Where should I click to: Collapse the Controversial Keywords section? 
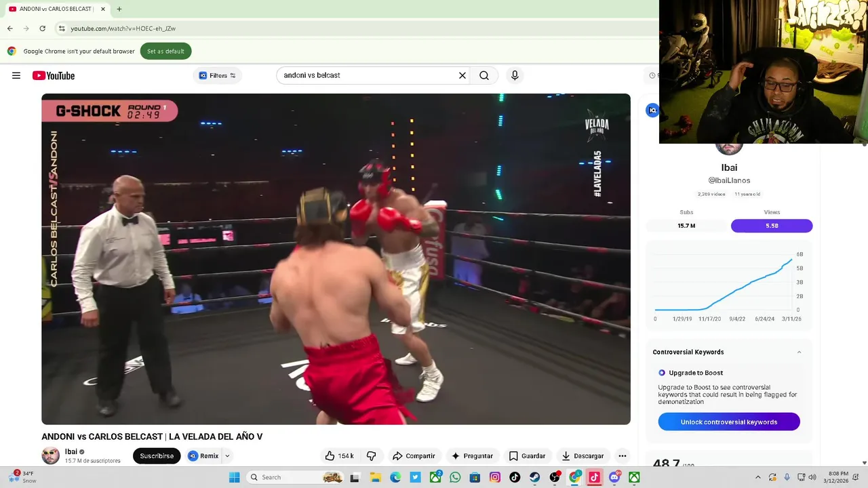pos(799,352)
